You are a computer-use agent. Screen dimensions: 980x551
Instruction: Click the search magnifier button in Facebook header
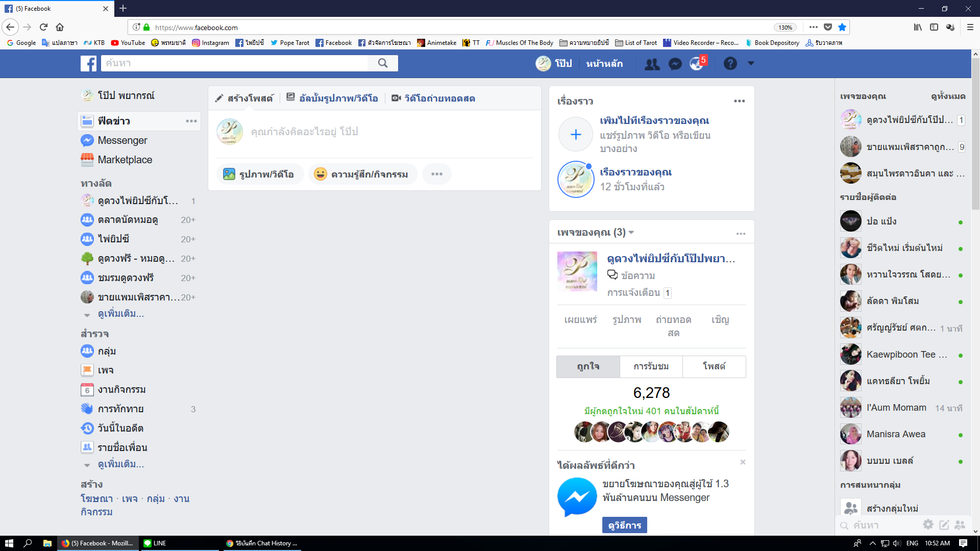tap(383, 63)
